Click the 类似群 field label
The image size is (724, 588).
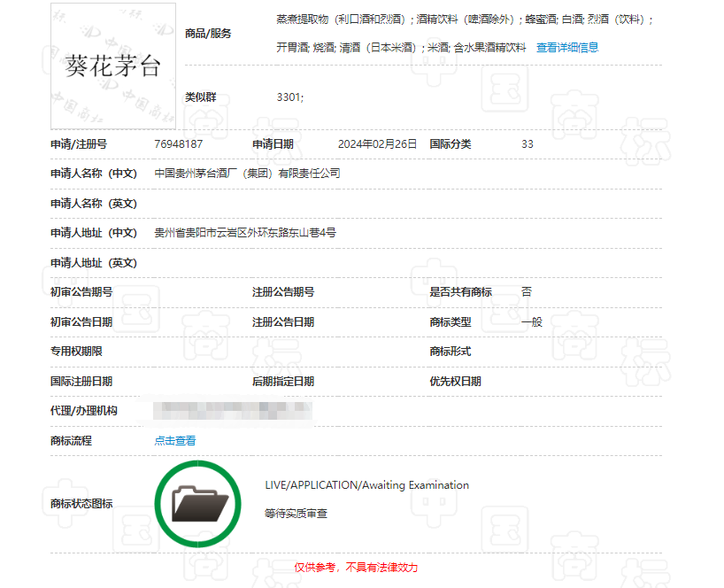(200, 97)
